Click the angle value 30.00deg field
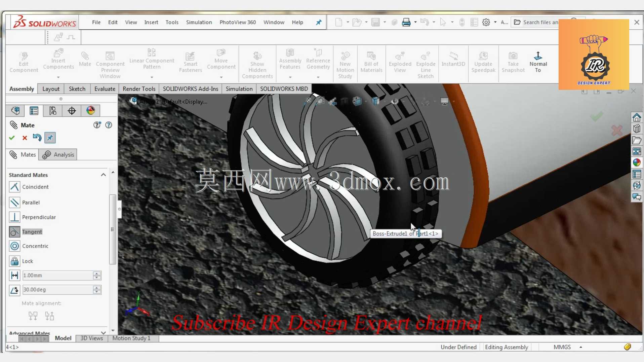Viewport: 644px width, 362px height. point(57,290)
